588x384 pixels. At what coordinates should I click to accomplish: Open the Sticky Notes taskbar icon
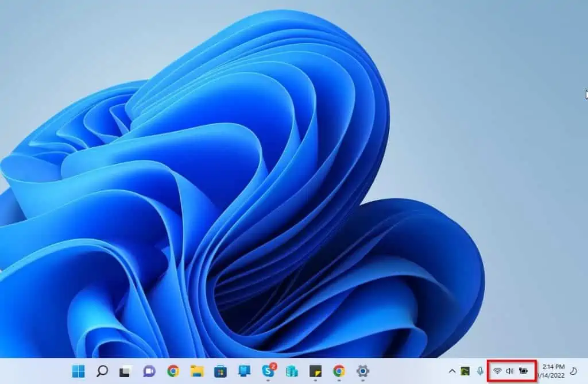[315, 371]
